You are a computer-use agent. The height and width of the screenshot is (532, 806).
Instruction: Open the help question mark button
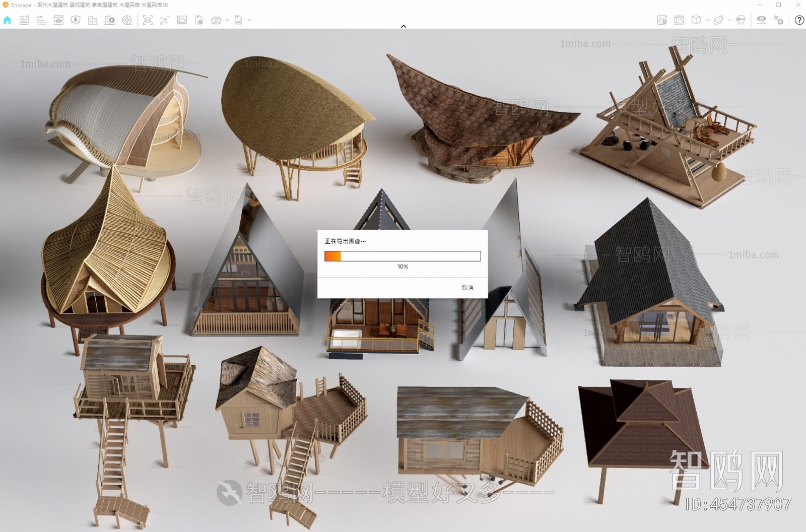[799, 20]
